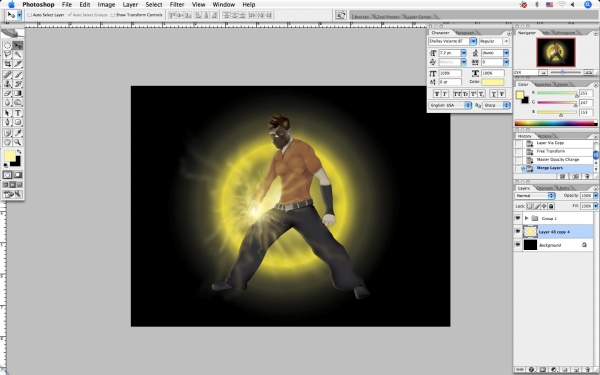The width and height of the screenshot is (600, 375).
Task: Open the Image menu
Action: click(106, 5)
